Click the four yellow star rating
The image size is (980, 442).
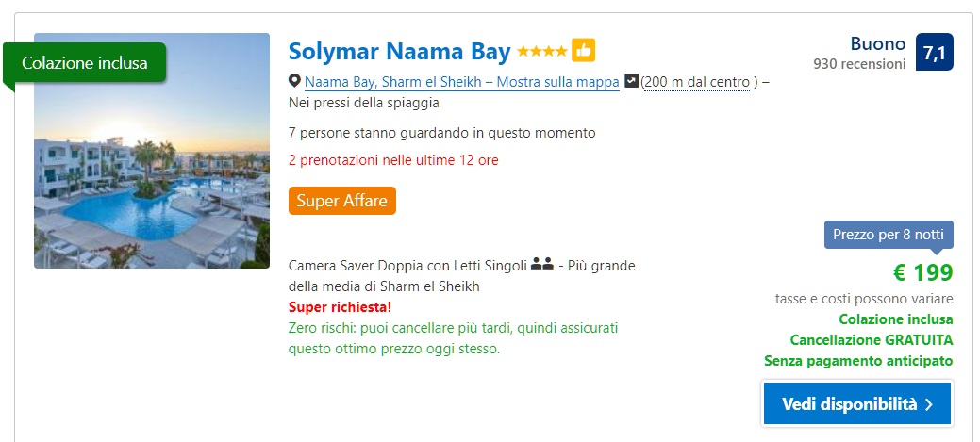[x=541, y=51]
